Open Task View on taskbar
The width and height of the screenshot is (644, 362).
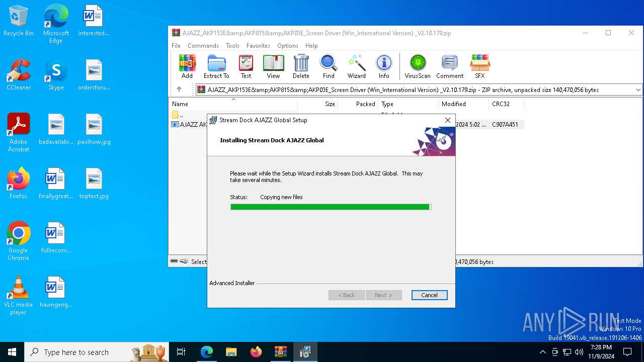click(x=181, y=352)
